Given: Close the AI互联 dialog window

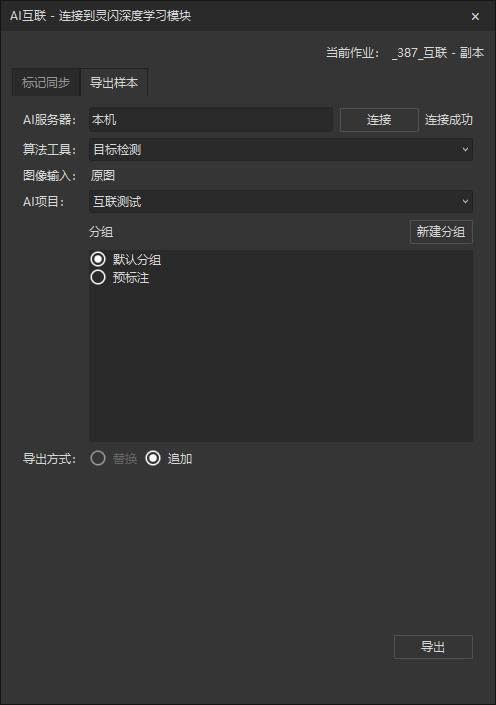Looking at the screenshot, I should coord(475,17).
